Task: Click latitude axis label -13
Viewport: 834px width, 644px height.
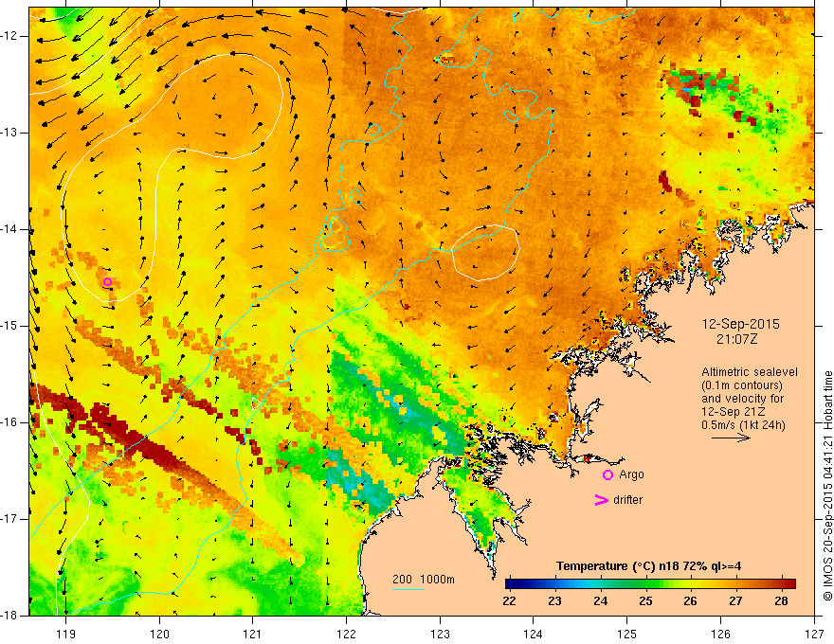Action: tap(10, 133)
